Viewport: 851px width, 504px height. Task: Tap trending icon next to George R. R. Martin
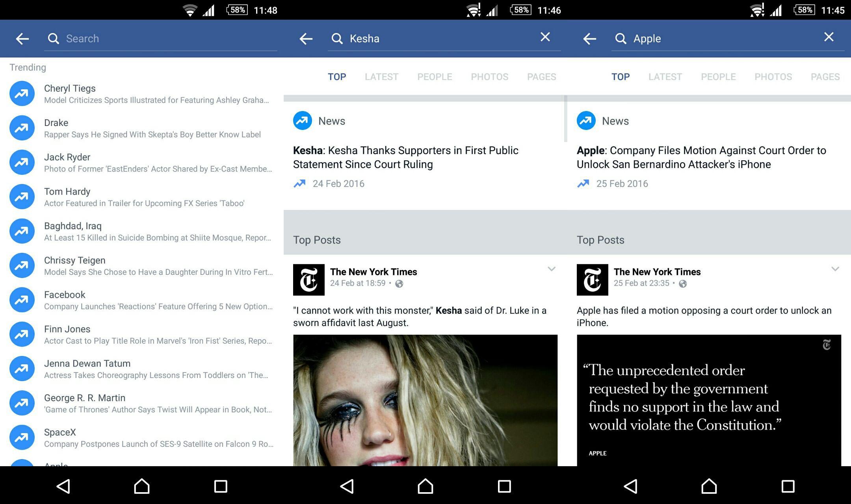pyautogui.click(x=22, y=403)
